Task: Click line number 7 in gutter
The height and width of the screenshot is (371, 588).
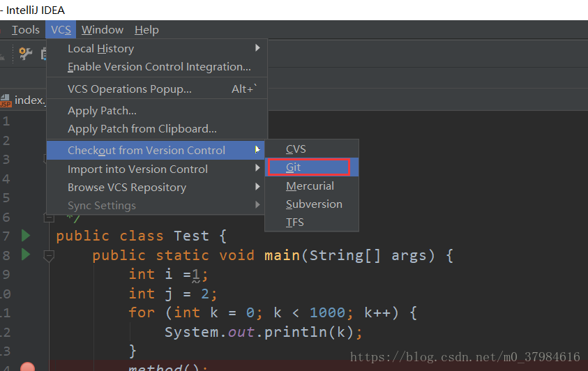Action: (6, 236)
